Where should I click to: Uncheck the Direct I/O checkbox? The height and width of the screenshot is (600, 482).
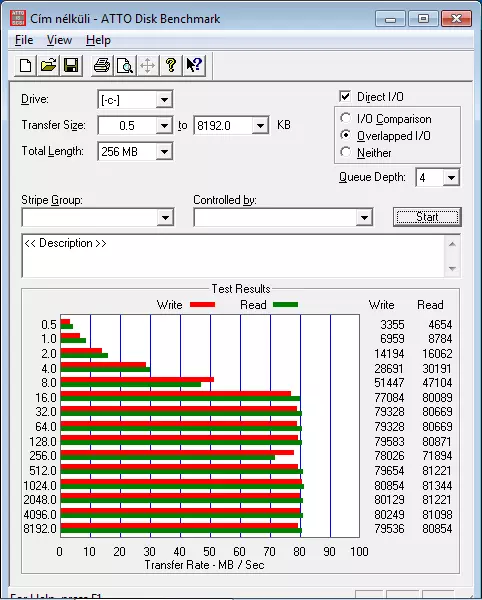pyautogui.click(x=345, y=96)
